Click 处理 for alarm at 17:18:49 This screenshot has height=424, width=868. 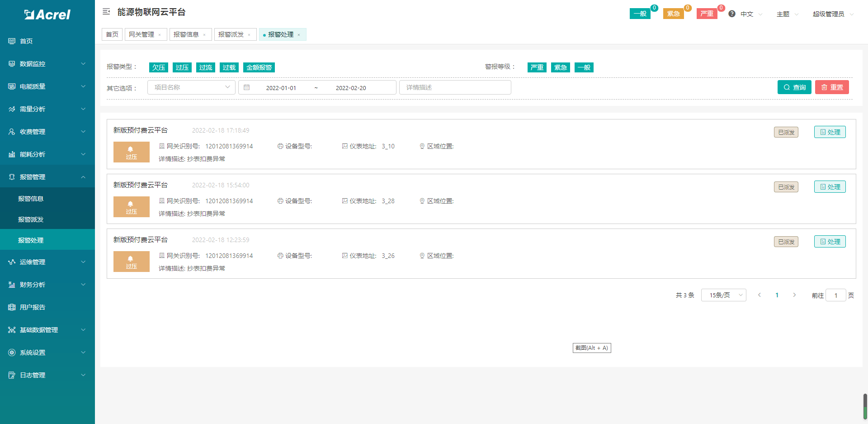pos(830,132)
